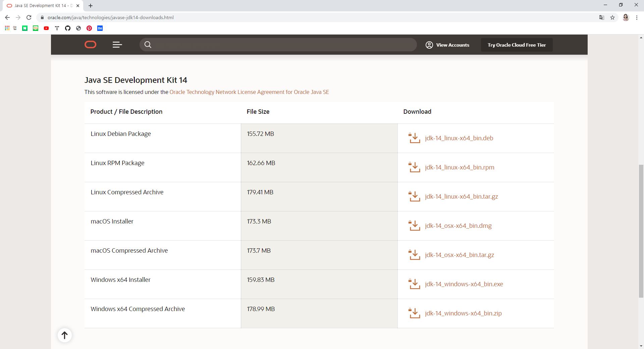Image resolution: width=644 pixels, height=349 pixels.
Task: Click the page vertical scrollbar thumb
Action: point(641,231)
